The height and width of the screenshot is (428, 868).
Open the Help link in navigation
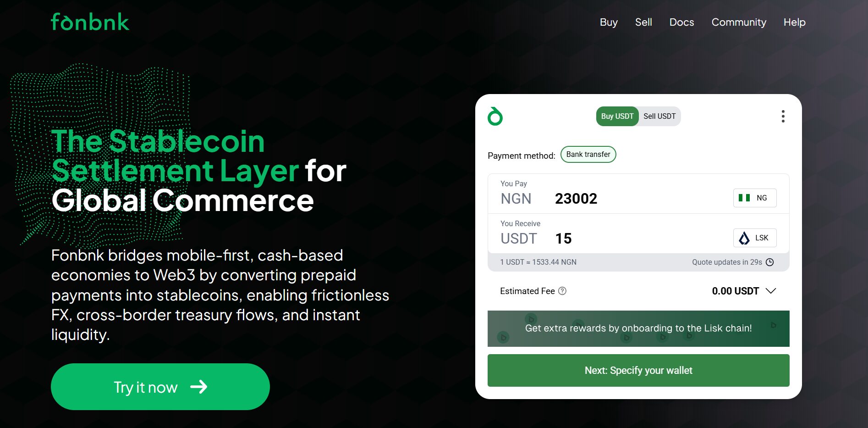tap(794, 22)
